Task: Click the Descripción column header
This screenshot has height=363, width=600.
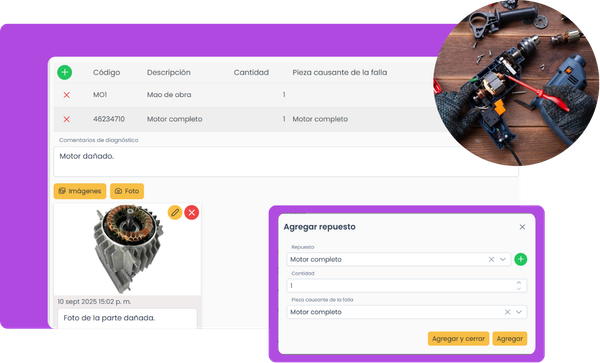Action: [169, 72]
